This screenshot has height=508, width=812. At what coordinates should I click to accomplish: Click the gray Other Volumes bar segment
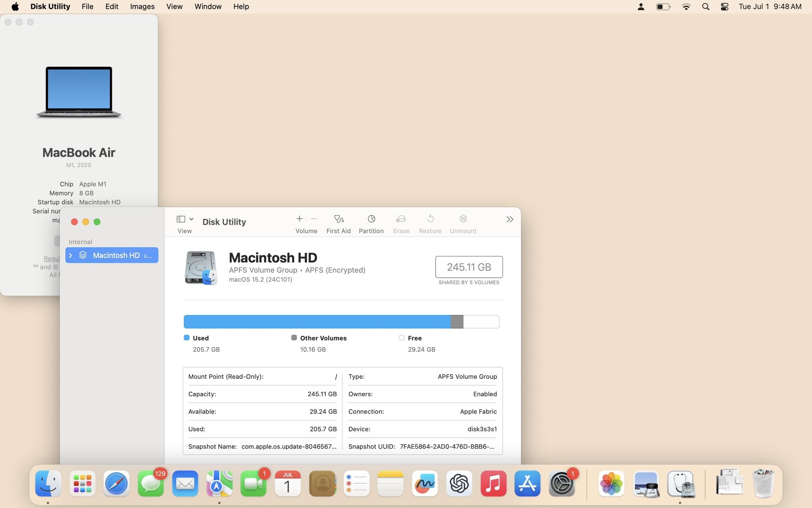pyautogui.click(x=457, y=322)
